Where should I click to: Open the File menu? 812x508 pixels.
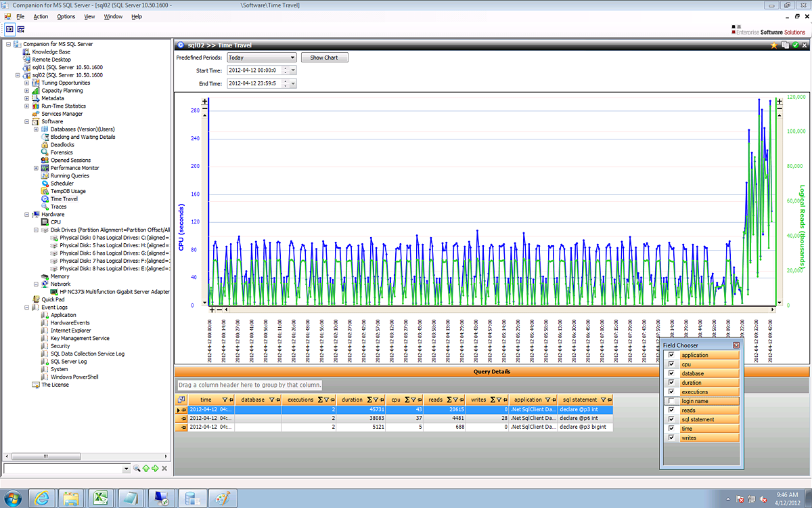click(x=20, y=16)
